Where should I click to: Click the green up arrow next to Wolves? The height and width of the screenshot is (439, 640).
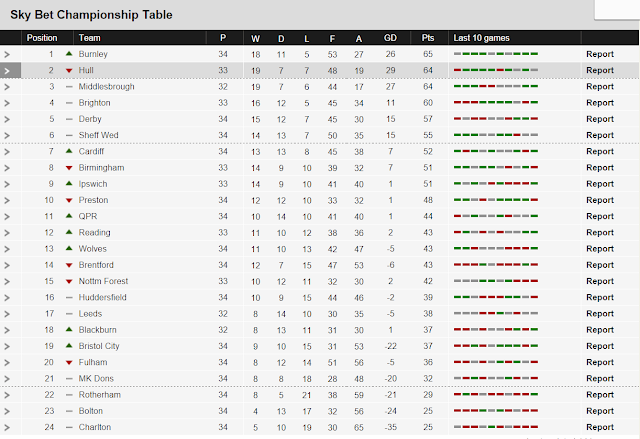pos(68,248)
